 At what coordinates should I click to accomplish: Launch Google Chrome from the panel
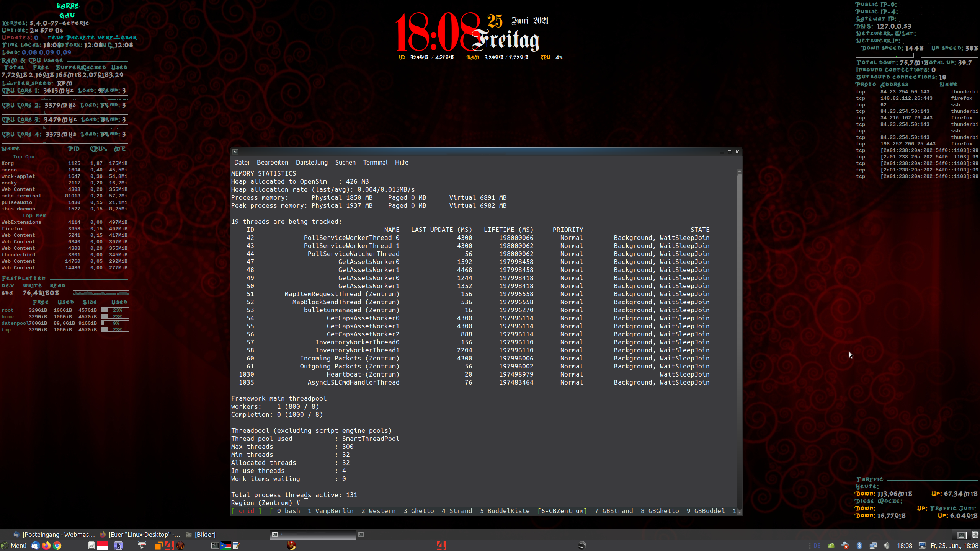[x=57, y=546]
